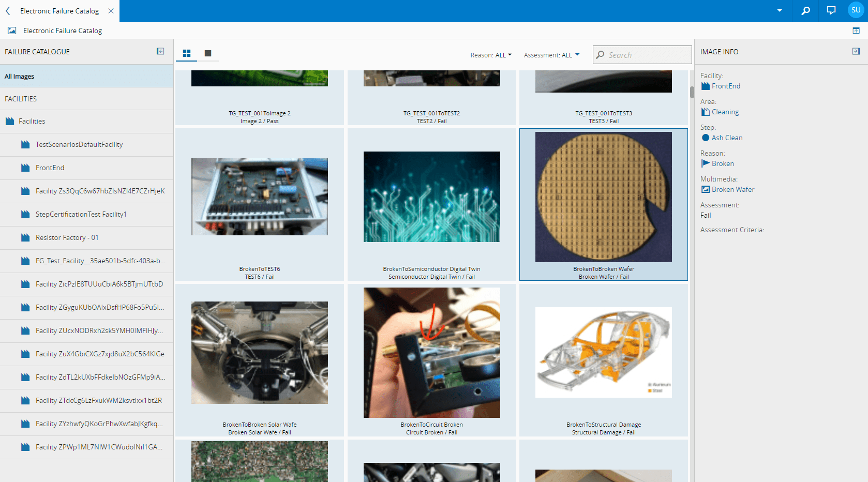The height and width of the screenshot is (482, 868).
Task: Collapse the Failure Catalogue panel
Action: tap(160, 51)
